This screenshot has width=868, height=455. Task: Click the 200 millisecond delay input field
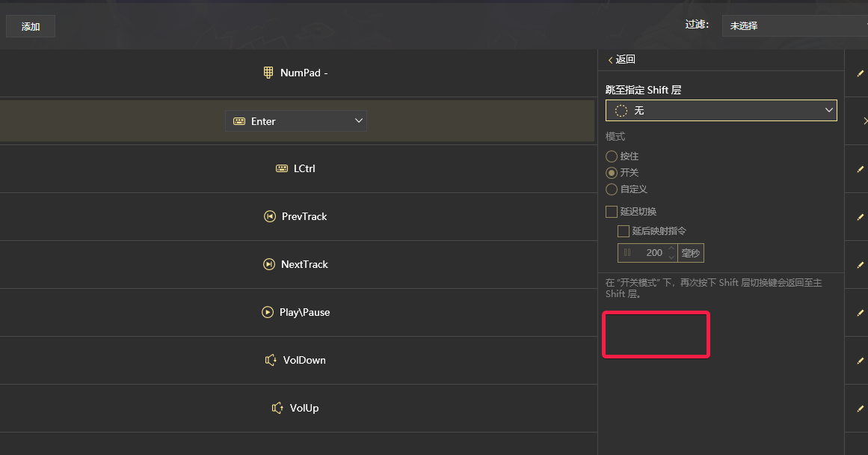[x=647, y=253]
